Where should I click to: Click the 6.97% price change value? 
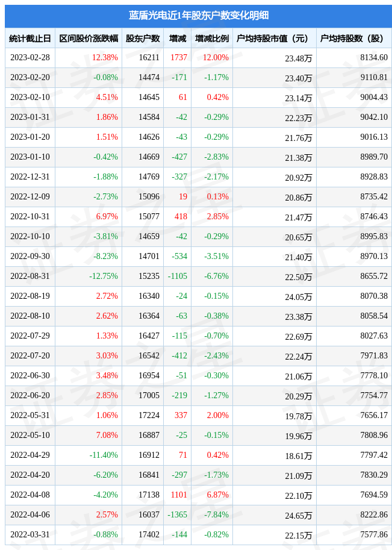point(107,216)
